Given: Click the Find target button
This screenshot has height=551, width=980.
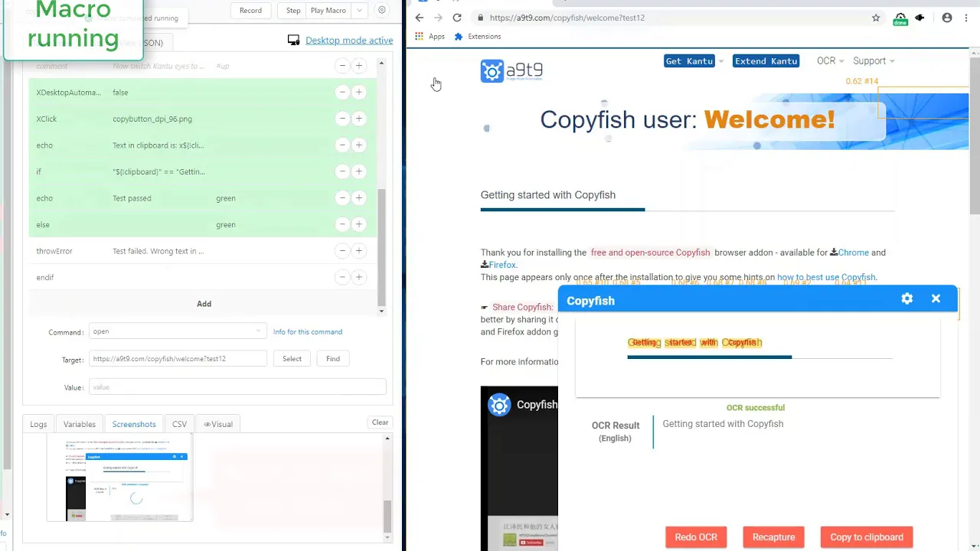Looking at the screenshot, I should click(x=333, y=358).
